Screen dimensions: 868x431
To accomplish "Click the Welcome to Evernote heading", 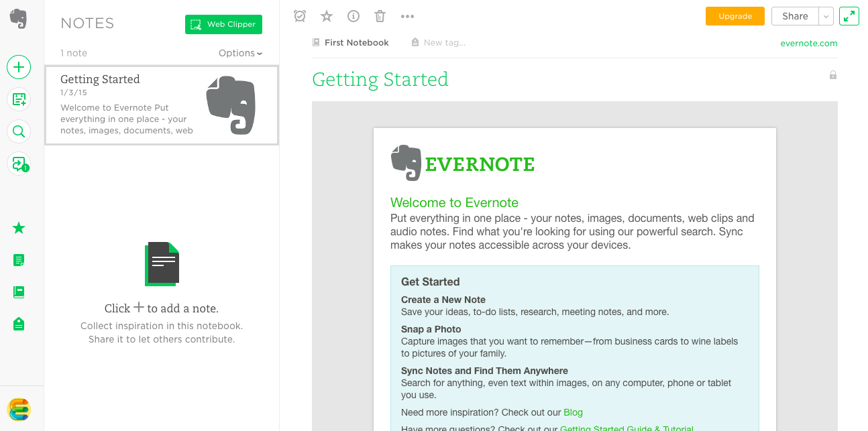I will (x=454, y=202).
